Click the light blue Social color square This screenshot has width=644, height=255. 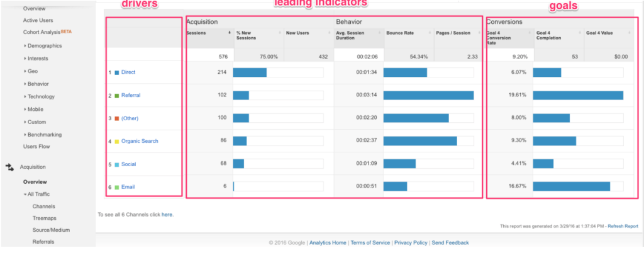pos(116,164)
